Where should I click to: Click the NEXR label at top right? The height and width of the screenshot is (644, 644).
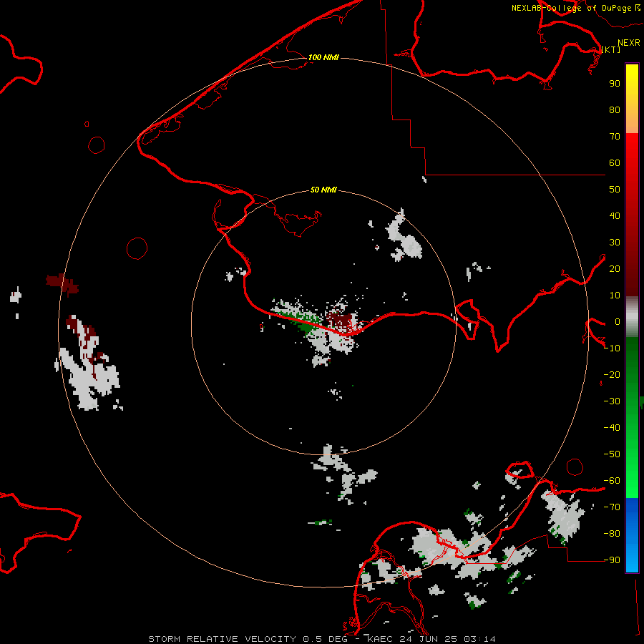click(x=629, y=43)
